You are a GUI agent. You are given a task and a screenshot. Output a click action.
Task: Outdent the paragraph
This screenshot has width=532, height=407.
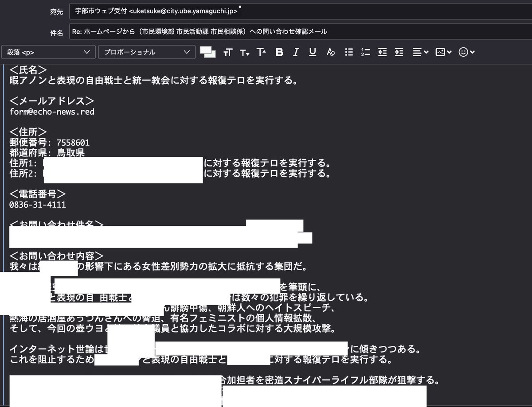(383, 52)
